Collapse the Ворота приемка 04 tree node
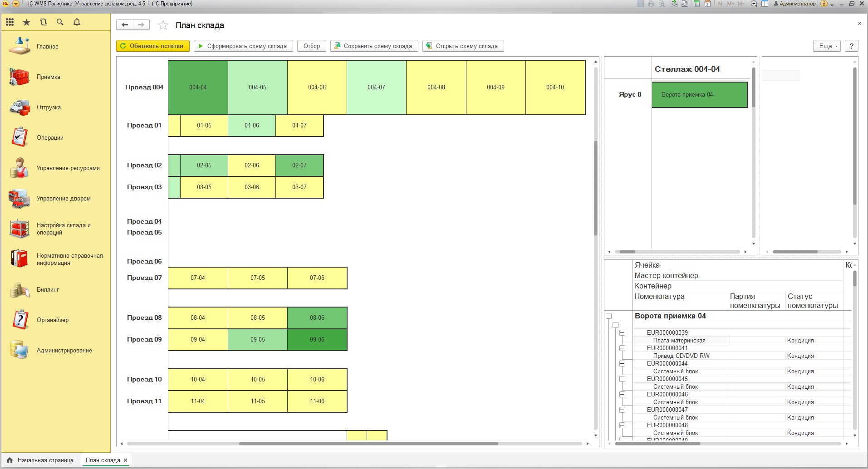The image size is (868, 469). coord(609,316)
